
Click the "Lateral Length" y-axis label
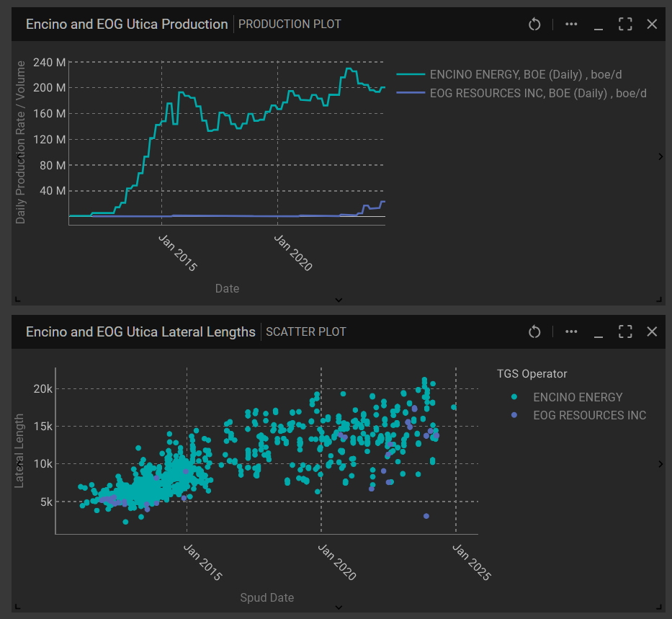tap(19, 451)
